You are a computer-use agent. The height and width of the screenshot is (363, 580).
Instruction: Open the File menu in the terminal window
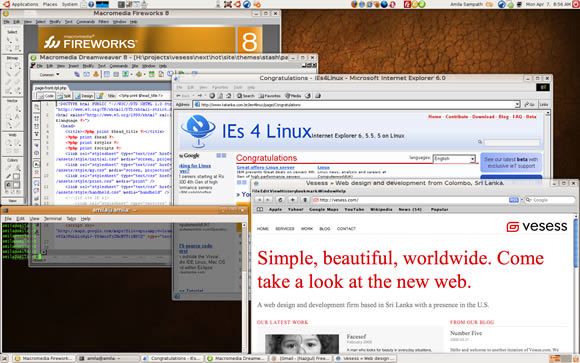[8, 219]
